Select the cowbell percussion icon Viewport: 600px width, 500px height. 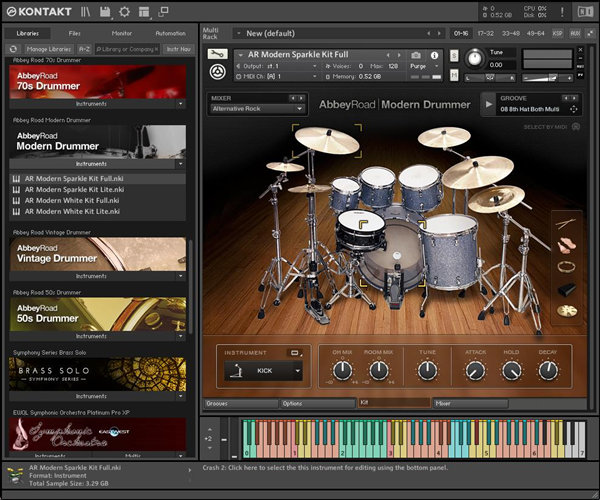click(566, 289)
